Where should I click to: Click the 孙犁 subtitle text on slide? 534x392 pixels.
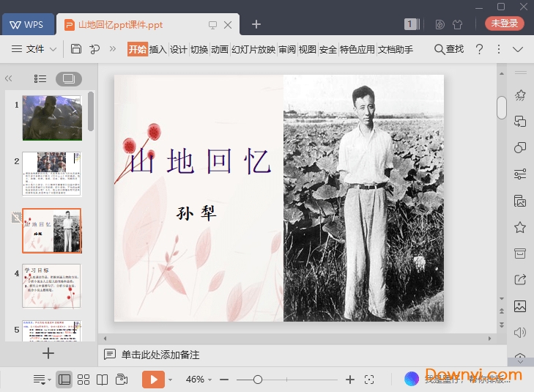(196, 213)
